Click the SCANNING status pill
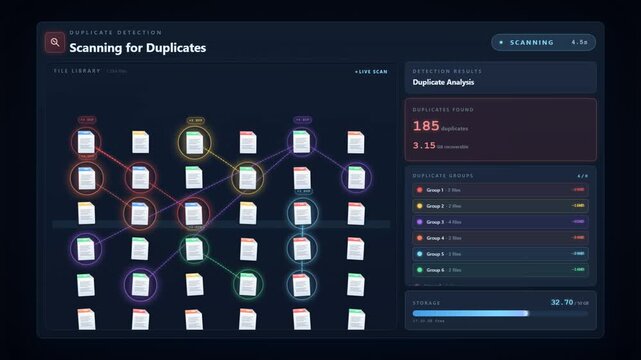The image size is (641, 360). [543, 42]
